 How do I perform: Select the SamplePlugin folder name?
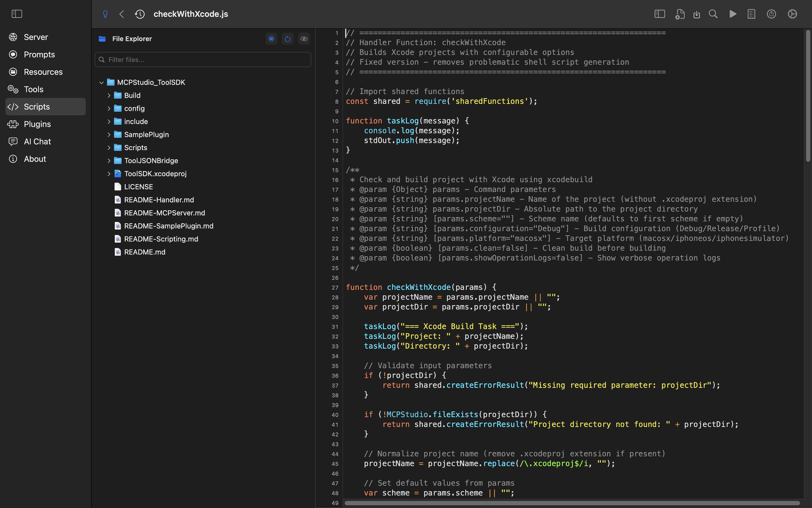pyautogui.click(x=146, y=135)
